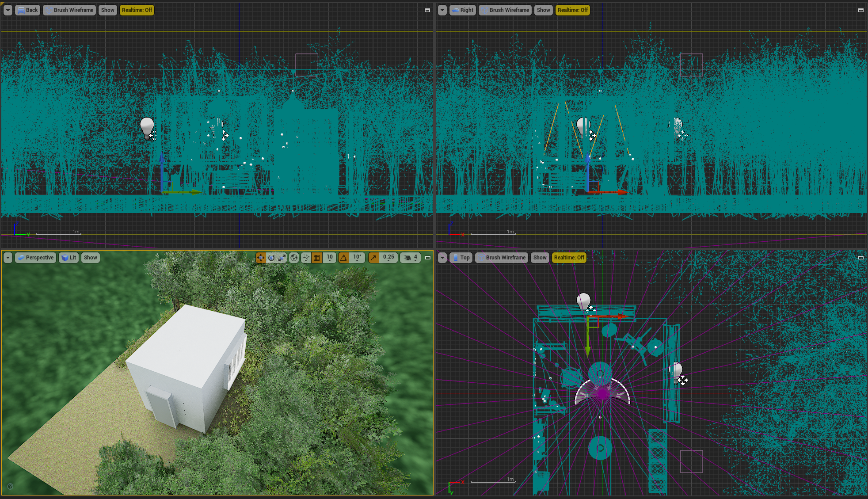Open camera speed 4 setting
The height and width of the screenshot is (499, 868).
click(411, 258)
